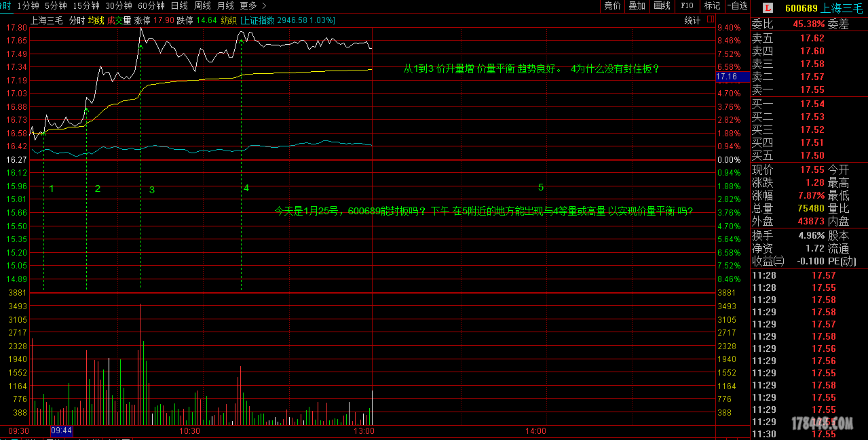
Task: Click the 买一 price 17.54
Action: pyautogui.click(x=812, y=104)
